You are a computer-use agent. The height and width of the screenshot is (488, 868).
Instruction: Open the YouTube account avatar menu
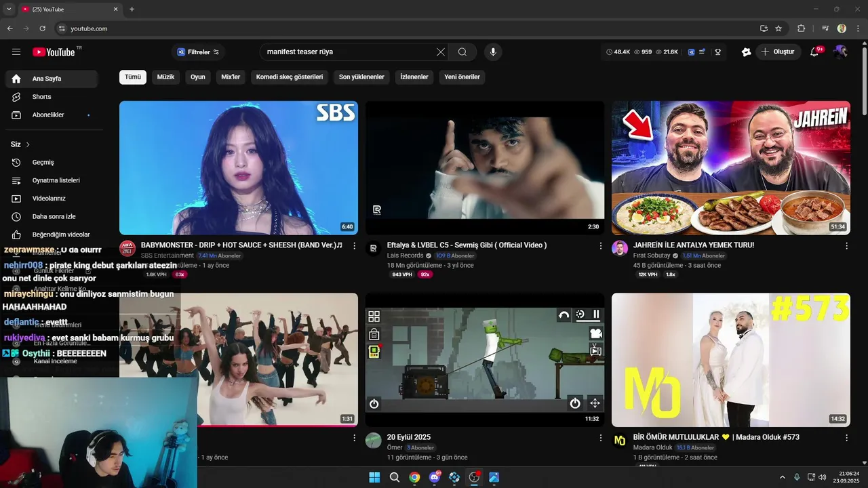click(841, 52)
